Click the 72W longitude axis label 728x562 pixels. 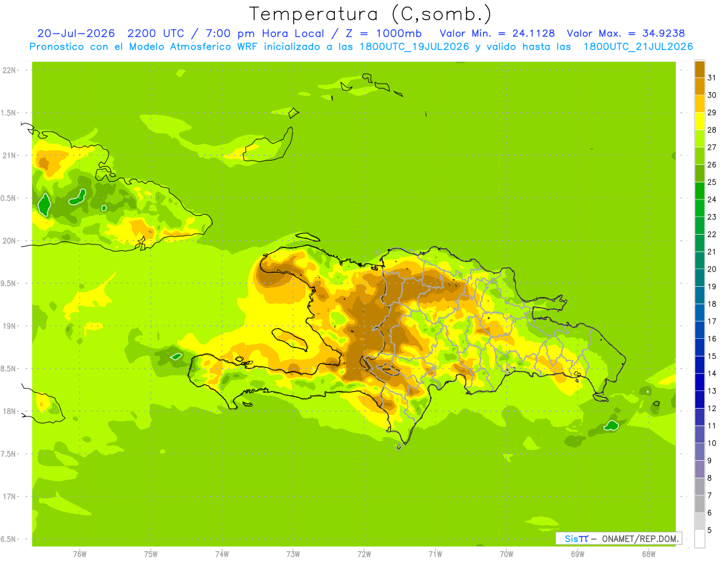click(364, 554)
